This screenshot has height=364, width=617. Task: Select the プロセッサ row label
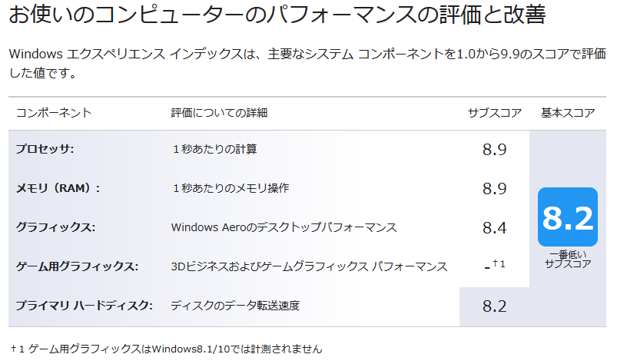(x=45, y=149)
